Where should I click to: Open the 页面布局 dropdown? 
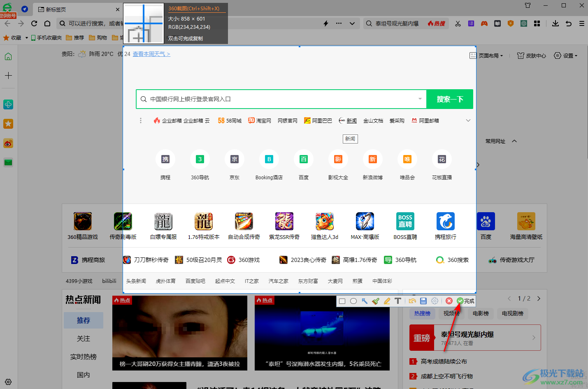[487, 56]
